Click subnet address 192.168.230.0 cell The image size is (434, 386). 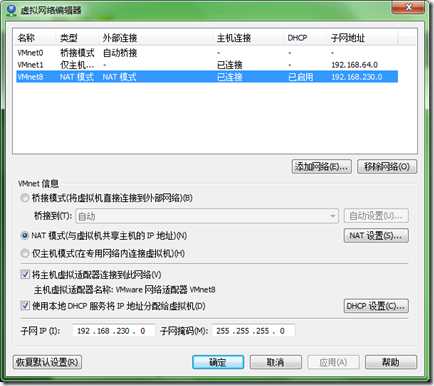tap(356, 77)
